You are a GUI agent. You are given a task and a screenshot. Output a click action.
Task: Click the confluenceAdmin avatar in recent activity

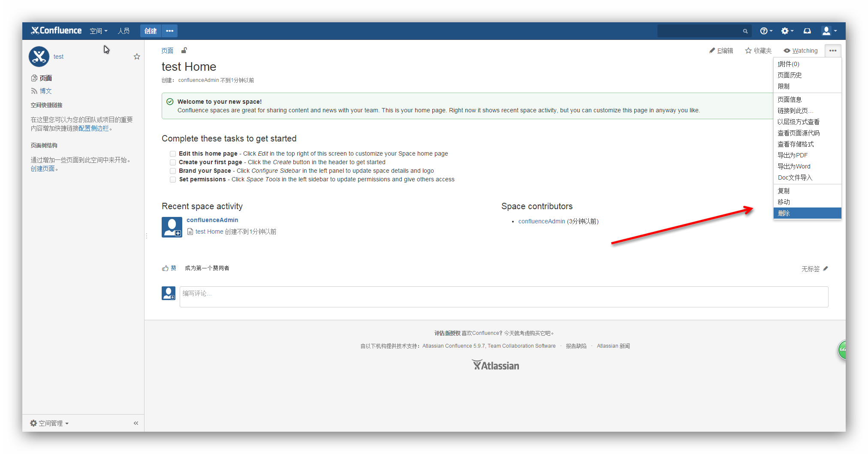[x=172, y=227]
